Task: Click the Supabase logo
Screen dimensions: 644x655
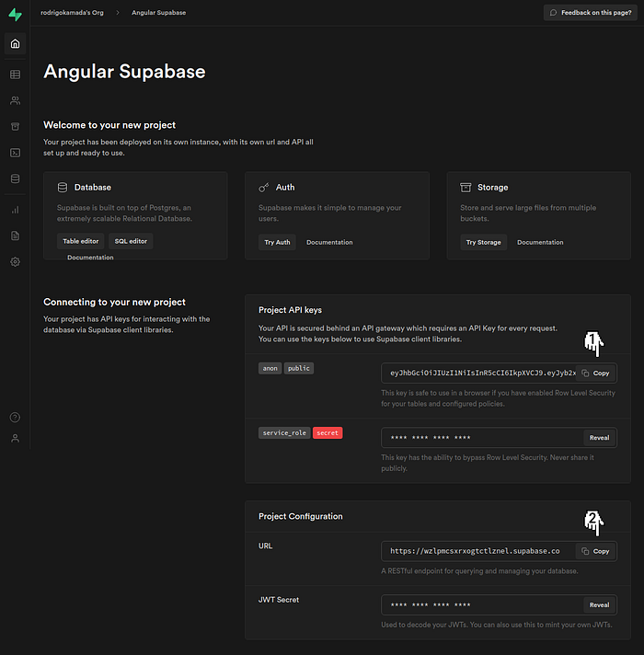Action: coord(15,14)
